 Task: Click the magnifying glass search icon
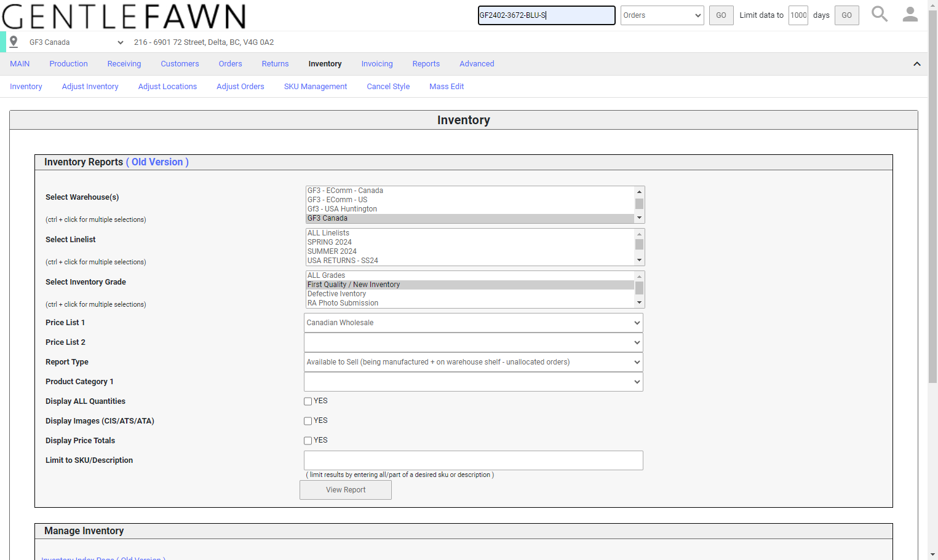click(880, 14)
